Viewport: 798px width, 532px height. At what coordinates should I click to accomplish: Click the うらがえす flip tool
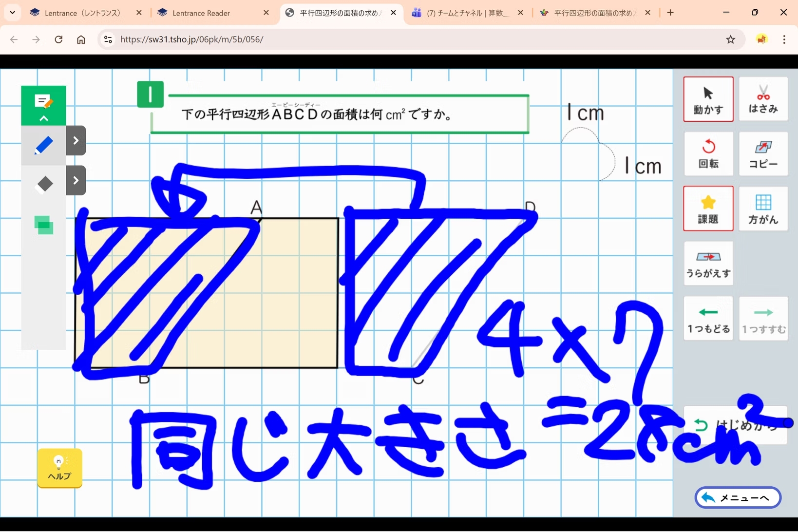click(x=708, y=264)
